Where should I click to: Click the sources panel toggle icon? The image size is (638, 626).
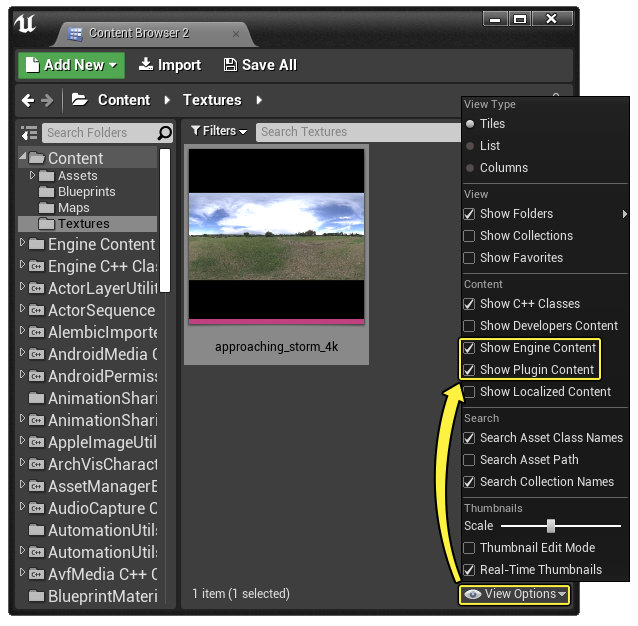29,133
